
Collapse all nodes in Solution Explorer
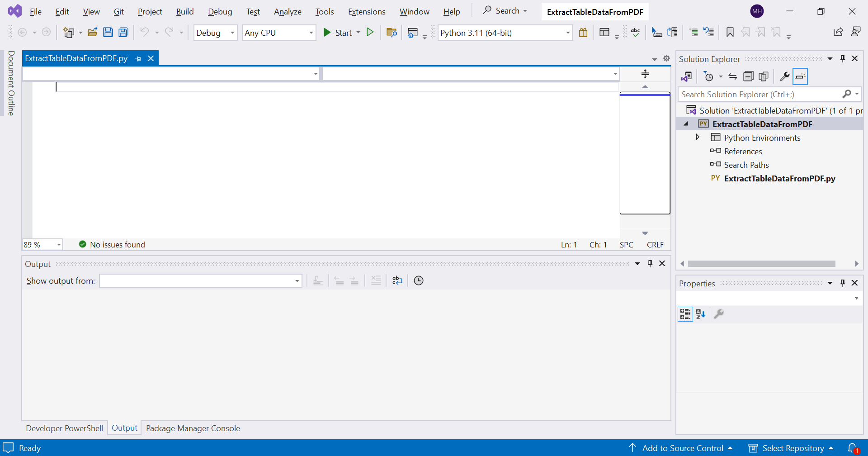coord(748,76)
